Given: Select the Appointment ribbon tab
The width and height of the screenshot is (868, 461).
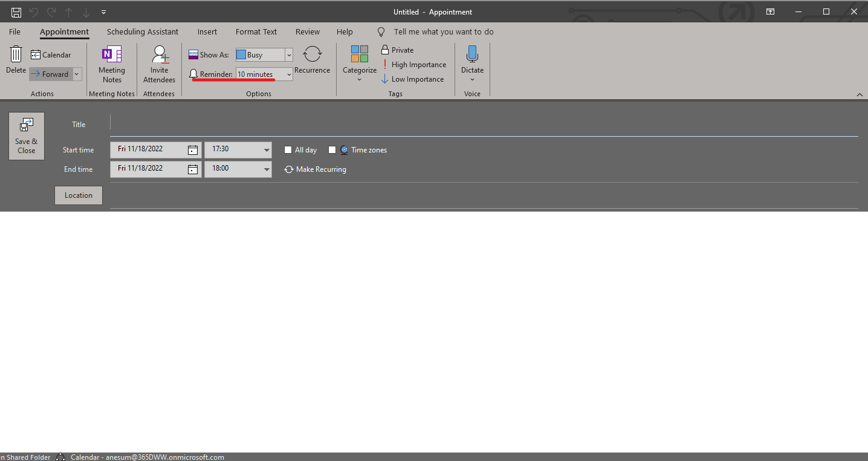Looking at the screenshot, I should 64,32.
